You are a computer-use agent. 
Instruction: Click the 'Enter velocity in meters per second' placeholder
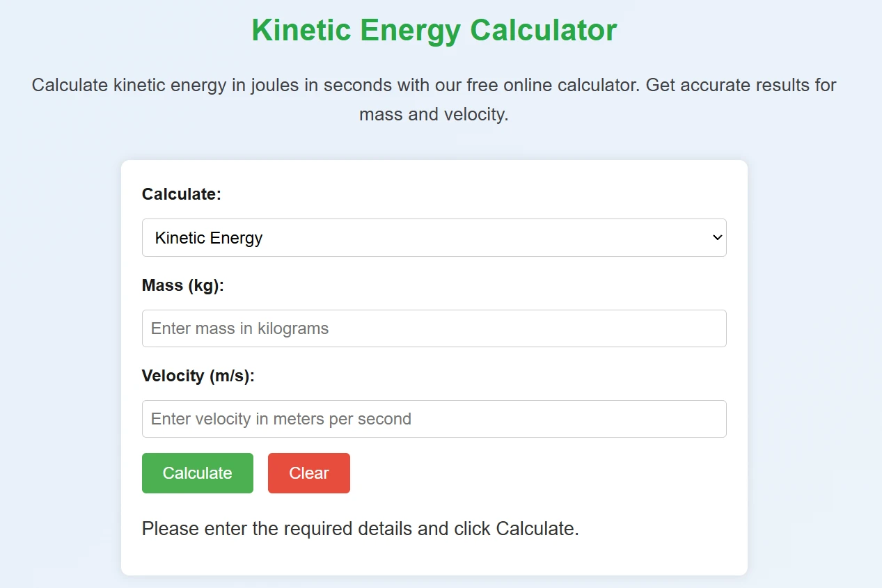tap(281, 419)
